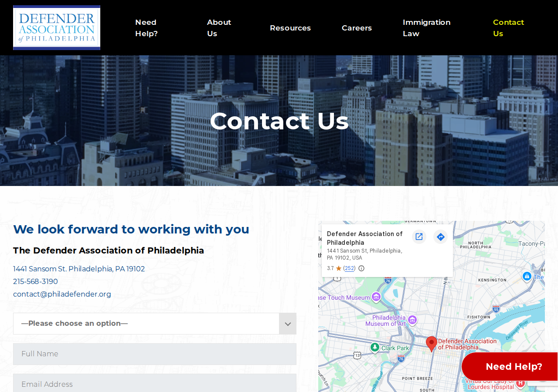Click the Philadelphia Museum of Art marker

(412, 321)
